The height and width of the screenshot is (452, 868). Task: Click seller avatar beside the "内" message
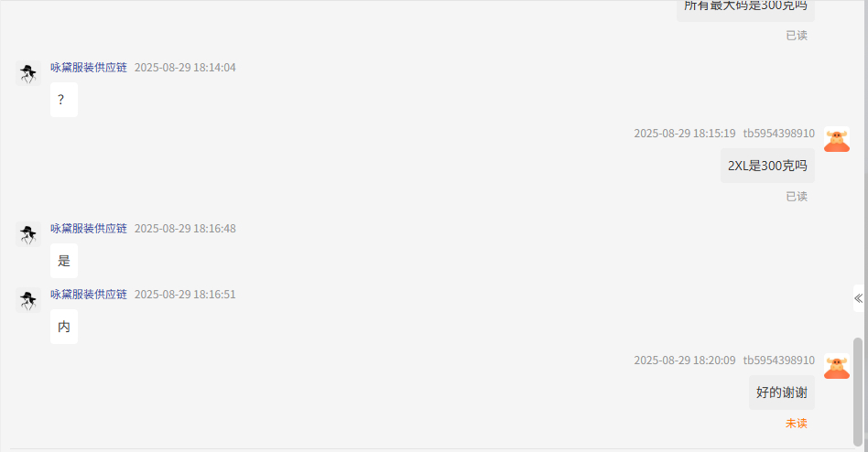28,300
